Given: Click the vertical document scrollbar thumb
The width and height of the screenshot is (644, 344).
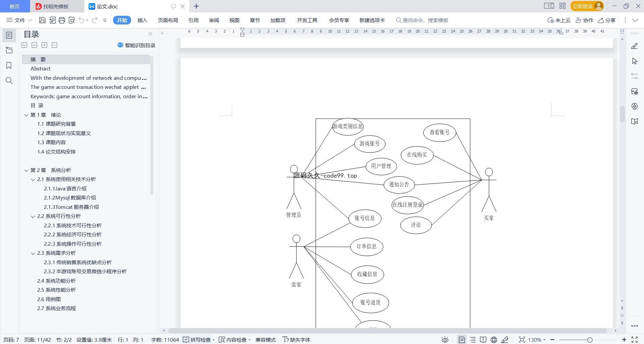Looking at the screenshot, I should [622, 114].
